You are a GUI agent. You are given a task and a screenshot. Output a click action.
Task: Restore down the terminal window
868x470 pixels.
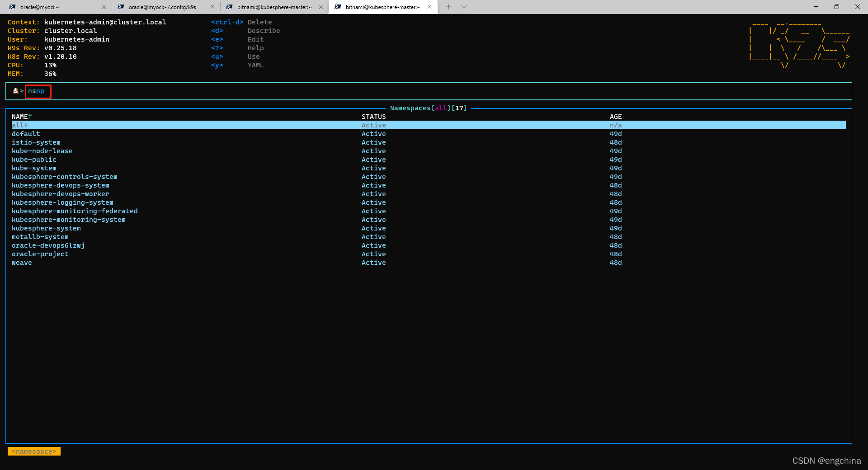coord(837,7)
